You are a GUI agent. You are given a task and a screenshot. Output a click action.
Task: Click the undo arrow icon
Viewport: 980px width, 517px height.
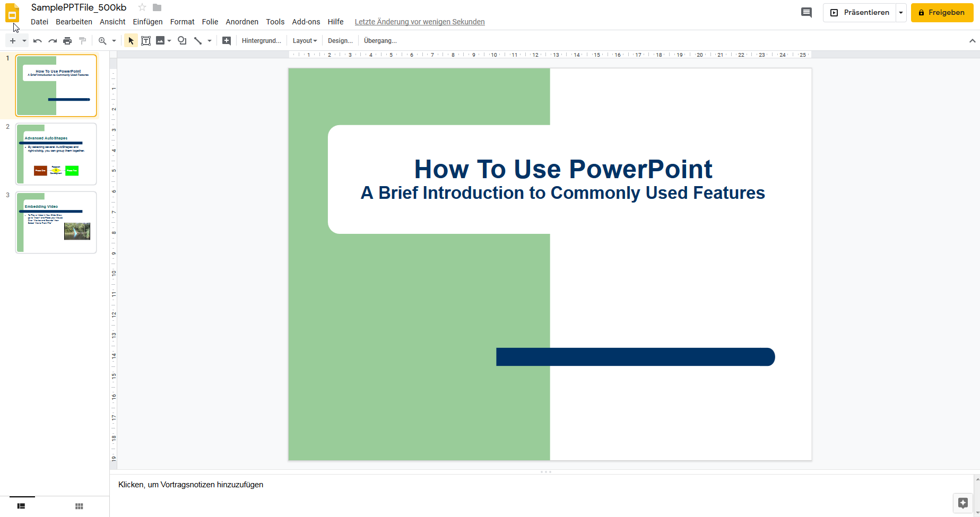(x=37, y=41)
